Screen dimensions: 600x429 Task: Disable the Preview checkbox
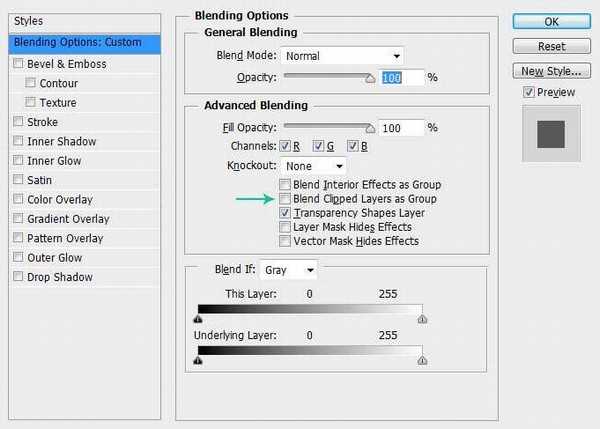point(529,93)
